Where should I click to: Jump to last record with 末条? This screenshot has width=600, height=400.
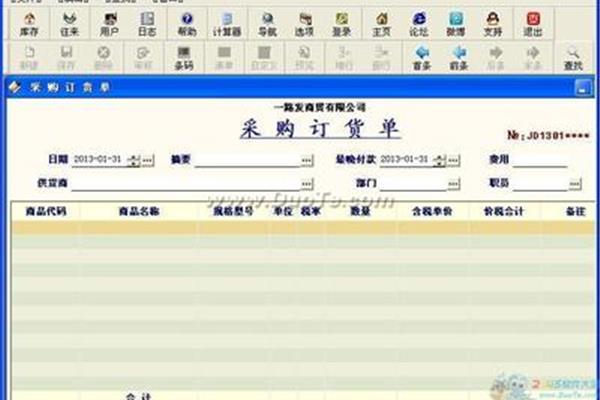tap(533, 58)
